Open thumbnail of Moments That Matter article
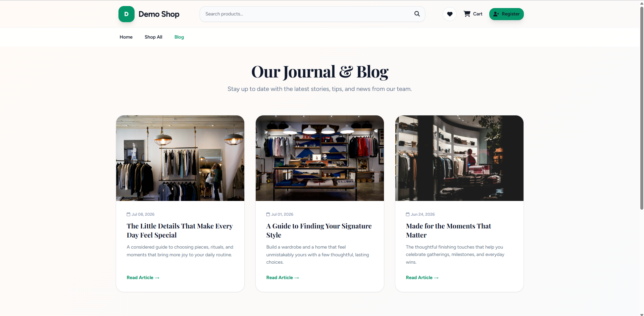 [x=459, y=158]
